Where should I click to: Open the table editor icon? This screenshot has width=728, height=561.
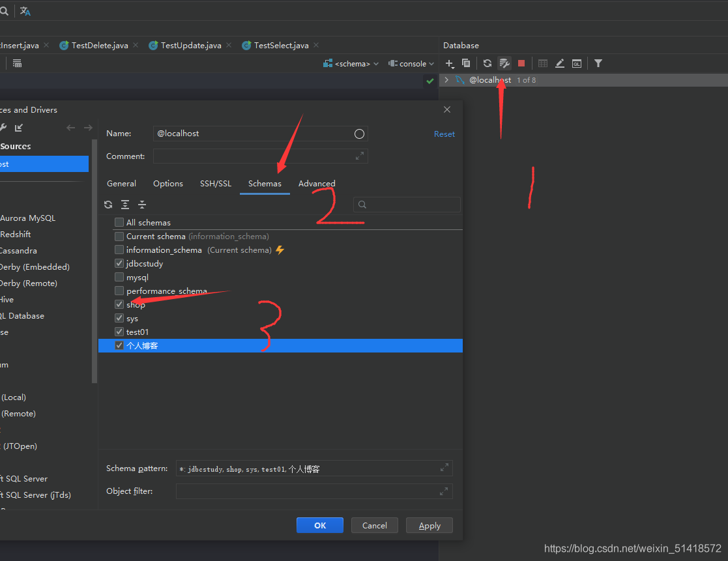(x=543, y=63)
